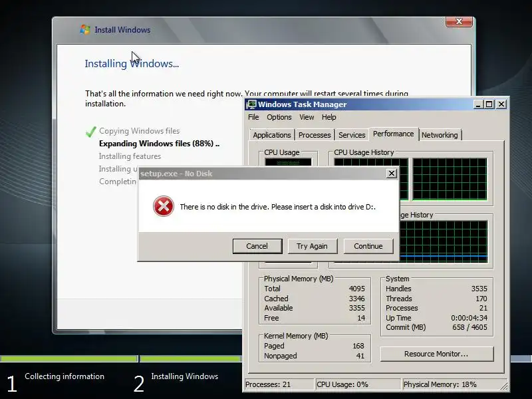532x399 pixels.
Task: Click "CPU Usage: 0%" in the status bar
Action: coord(342,384)
